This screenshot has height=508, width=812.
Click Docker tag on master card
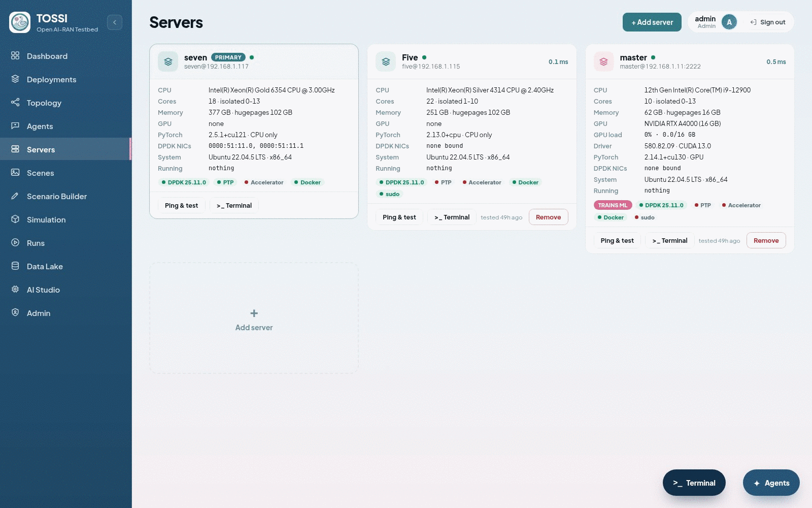pos(611,217)
